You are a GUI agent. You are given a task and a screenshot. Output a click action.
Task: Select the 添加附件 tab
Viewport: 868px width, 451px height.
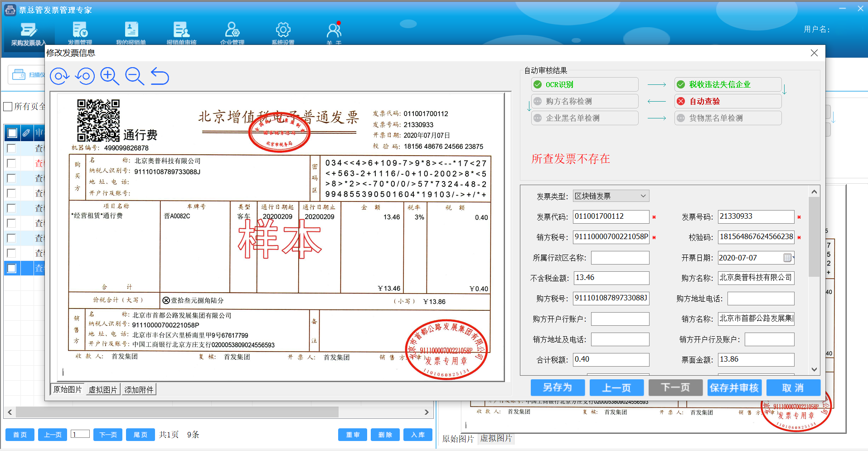point(139,389)
